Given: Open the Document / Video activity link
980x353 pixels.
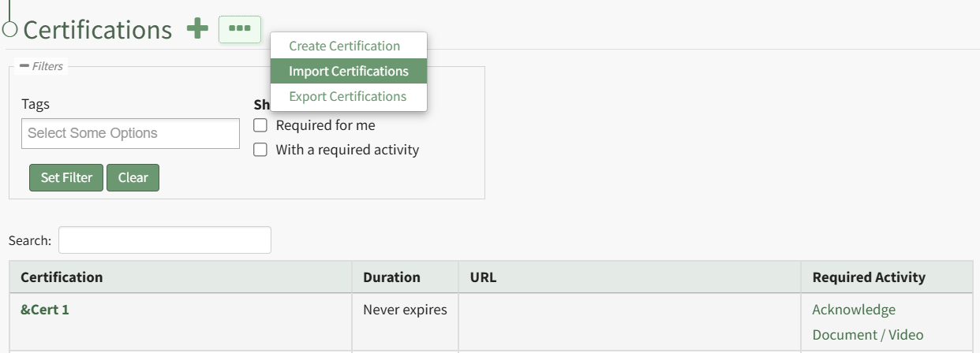Looking at the screenshot, I should click(867, 335).
